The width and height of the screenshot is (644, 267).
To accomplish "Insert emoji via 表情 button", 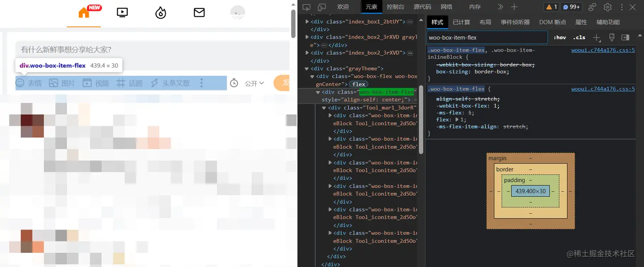I will 29,83.
